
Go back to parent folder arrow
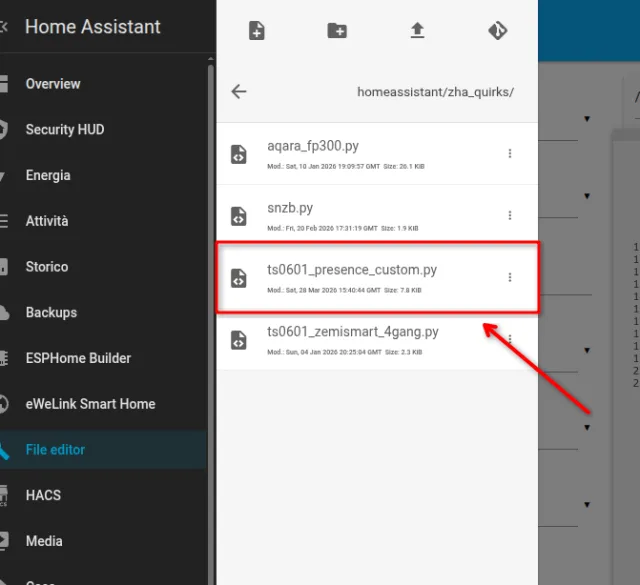click(x=239, y=91)
